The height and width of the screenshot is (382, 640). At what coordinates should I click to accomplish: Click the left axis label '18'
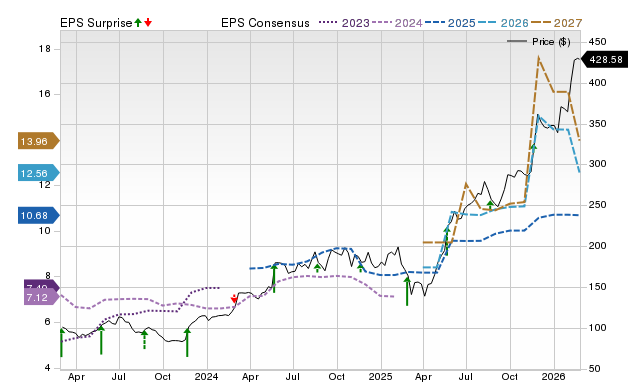[45, 49]
